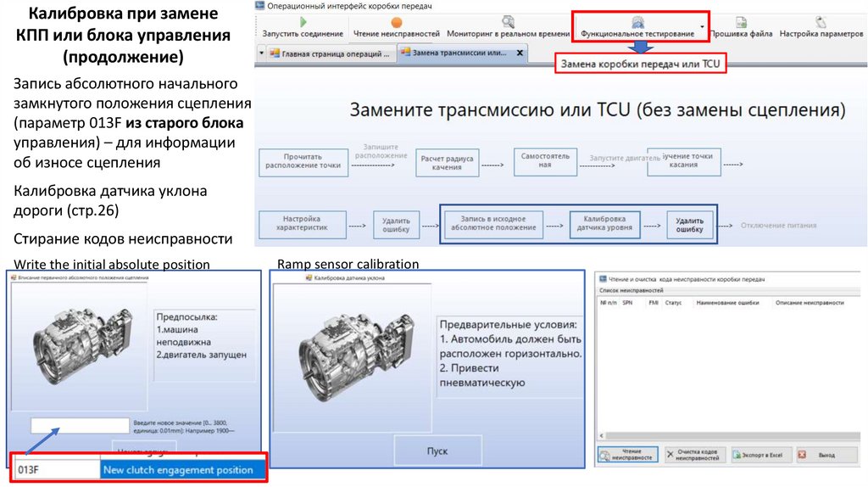
Task: Switch to Главная страница операций tab
Action: point(330,53)
